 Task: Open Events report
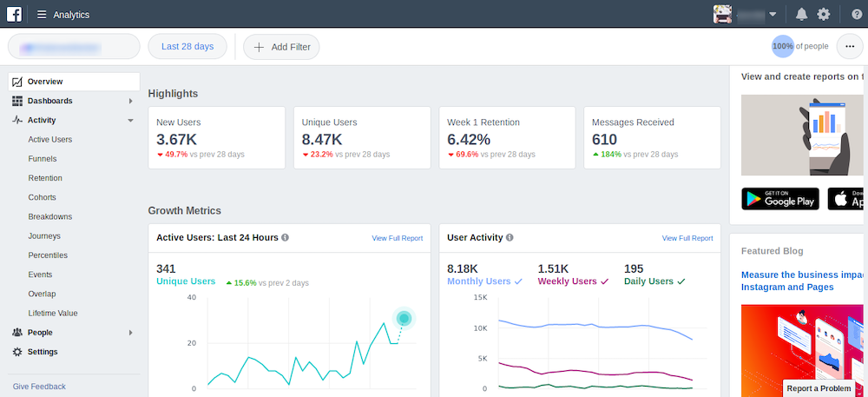pos(41,275)
